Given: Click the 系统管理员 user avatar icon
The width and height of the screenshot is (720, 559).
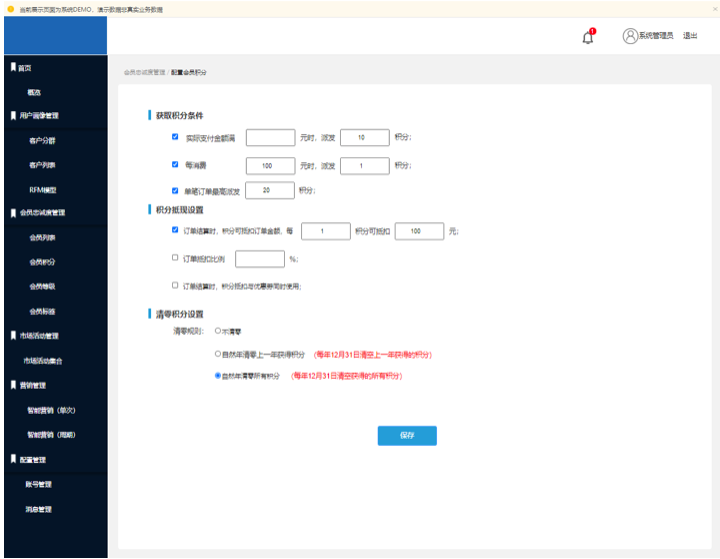Looking at the screenshot, I should tap(630, 36).
